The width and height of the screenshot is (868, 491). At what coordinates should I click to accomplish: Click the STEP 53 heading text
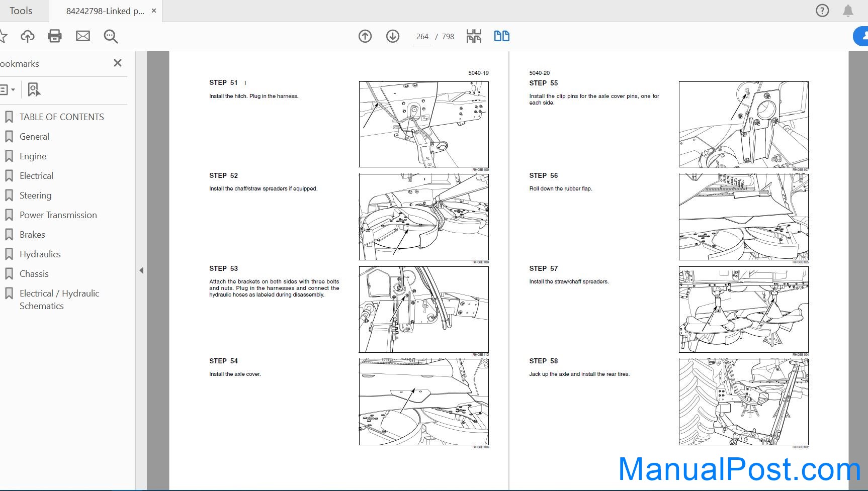point(223,268)
